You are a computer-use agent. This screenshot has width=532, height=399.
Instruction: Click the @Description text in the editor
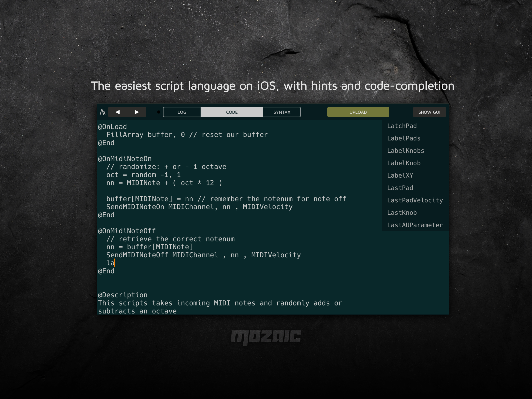click(123, 295)
